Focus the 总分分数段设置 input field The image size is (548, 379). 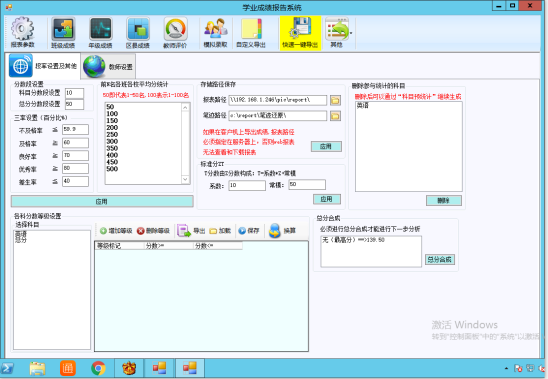(74, 104)
